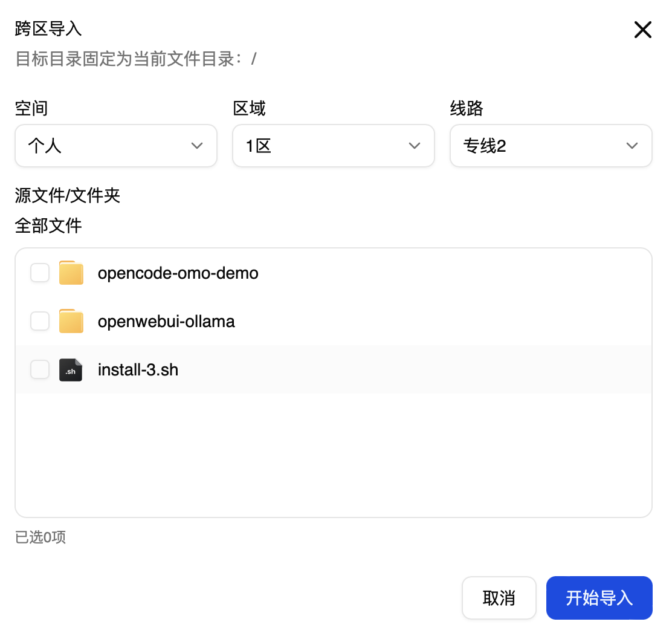Open the opencode-omo-demo folder name
672x636 pixels.
click(178, 273)
